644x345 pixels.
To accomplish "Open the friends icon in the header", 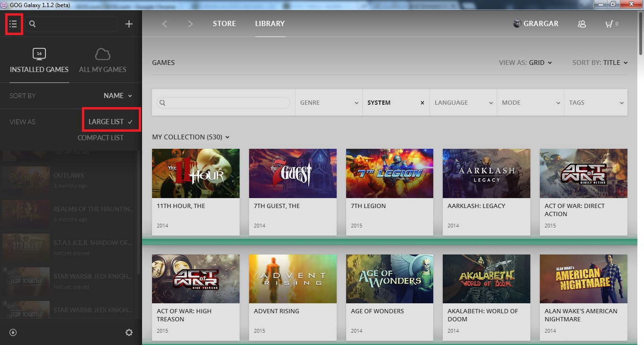I will (582, 24).
